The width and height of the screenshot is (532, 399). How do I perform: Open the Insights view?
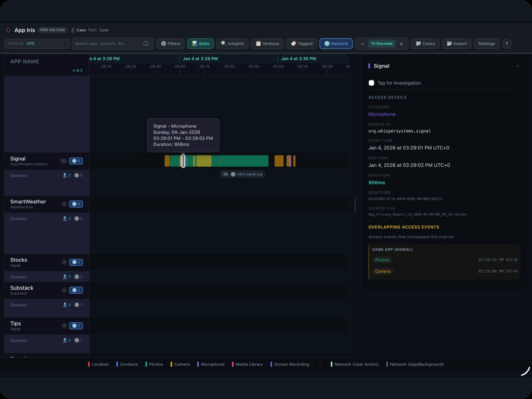[x=232, y=44]
